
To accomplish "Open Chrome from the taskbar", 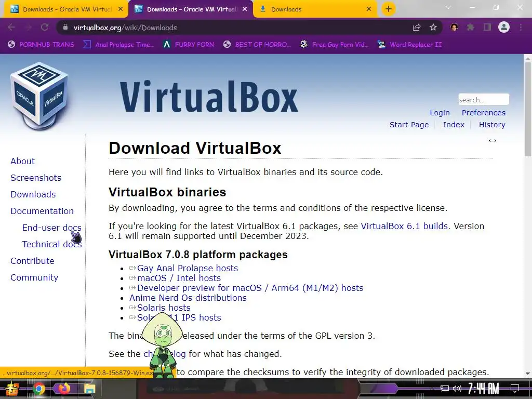I will coord(38,389).
